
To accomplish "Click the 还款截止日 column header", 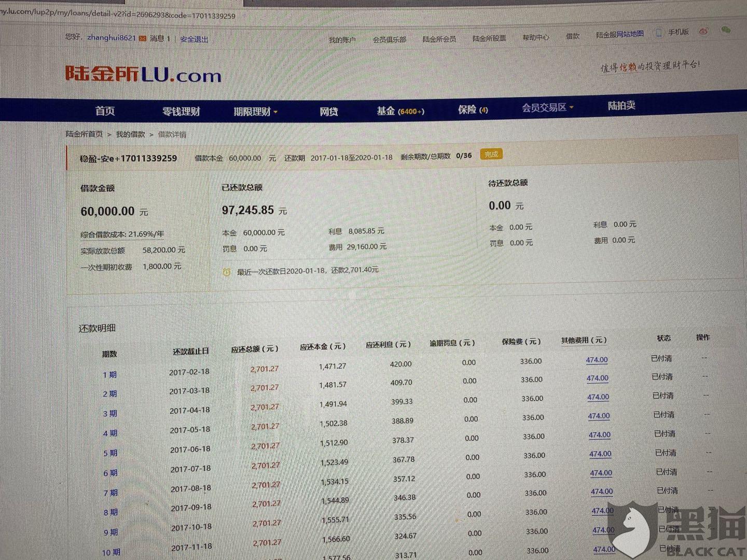I will click(191, 351).
